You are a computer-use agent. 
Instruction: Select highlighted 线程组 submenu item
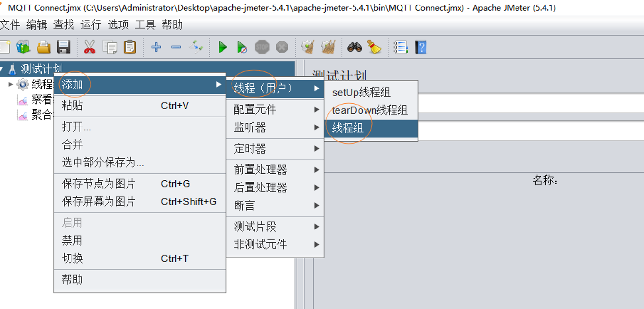pos(371,128)
